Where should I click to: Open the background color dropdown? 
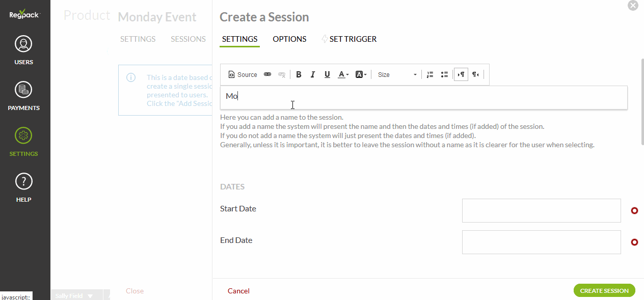pyautogui.click(x=361, y=75)
